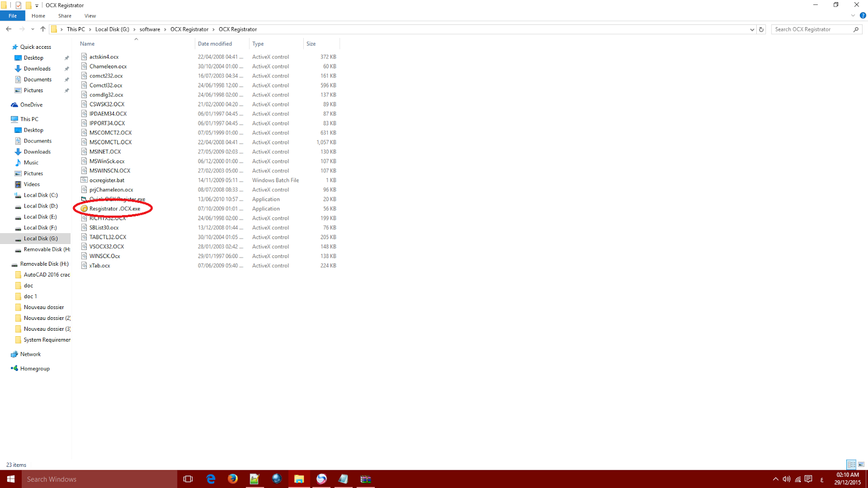This screenshot has width=868, height=488.
Task: Select the WINSCK.Ocx file name
Action: pos(105,256)
